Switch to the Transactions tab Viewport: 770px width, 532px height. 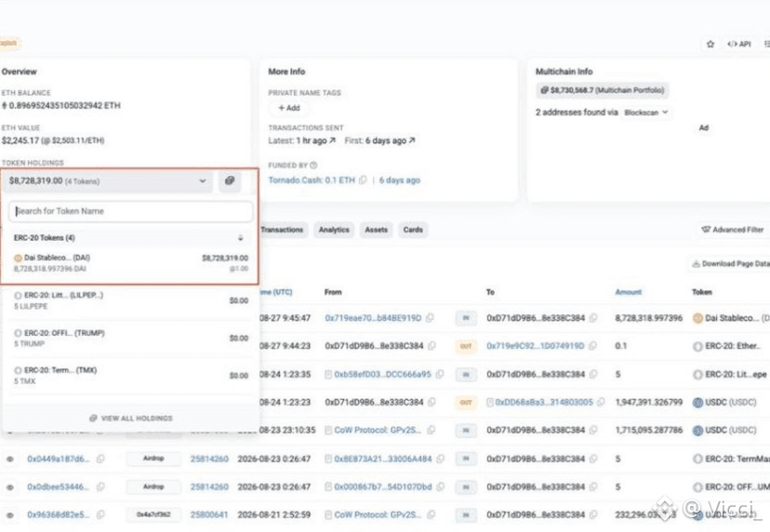282,230
